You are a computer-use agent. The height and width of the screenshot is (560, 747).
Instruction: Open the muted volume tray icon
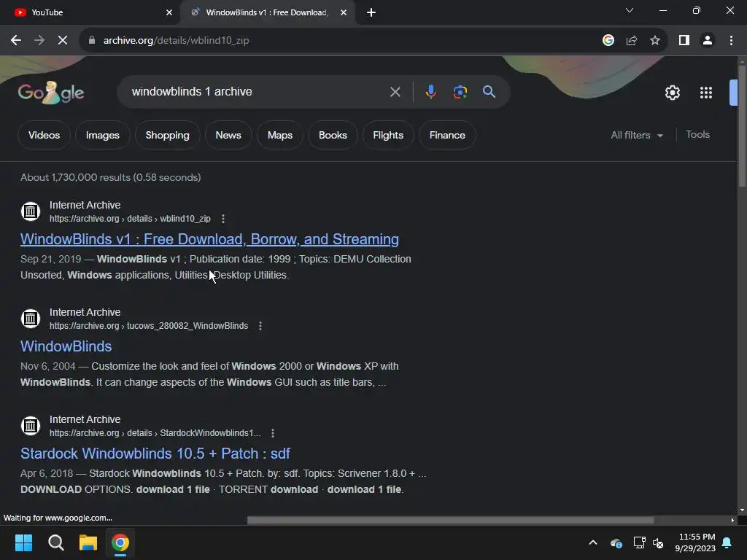659,542
